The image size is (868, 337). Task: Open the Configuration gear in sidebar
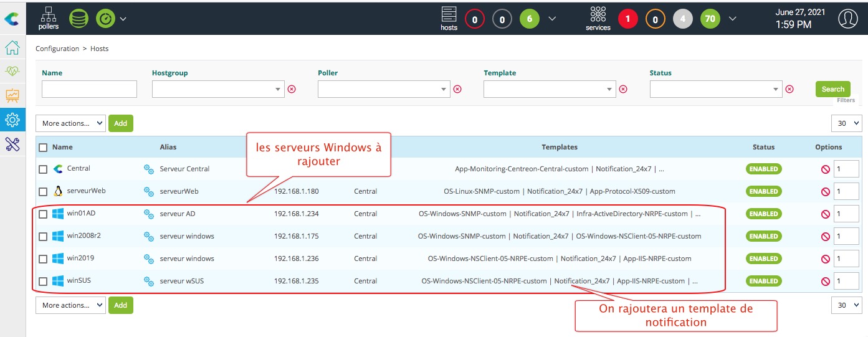point(12,119)
